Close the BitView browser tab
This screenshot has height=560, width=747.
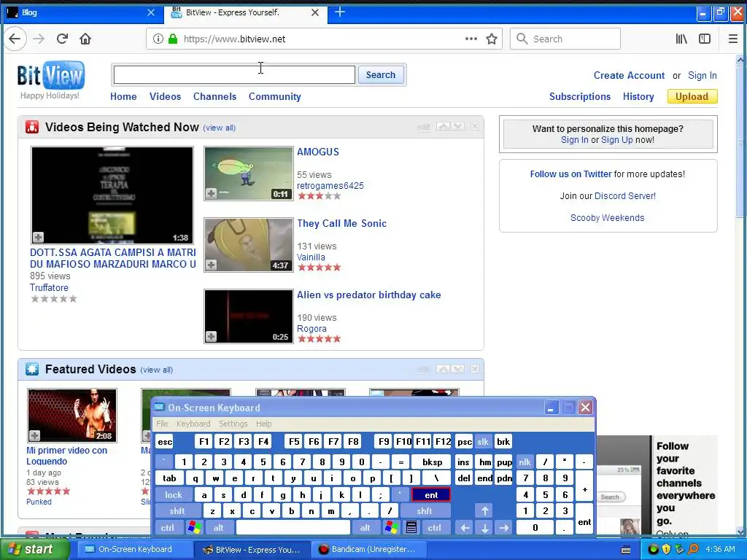(x=315, y=12)
